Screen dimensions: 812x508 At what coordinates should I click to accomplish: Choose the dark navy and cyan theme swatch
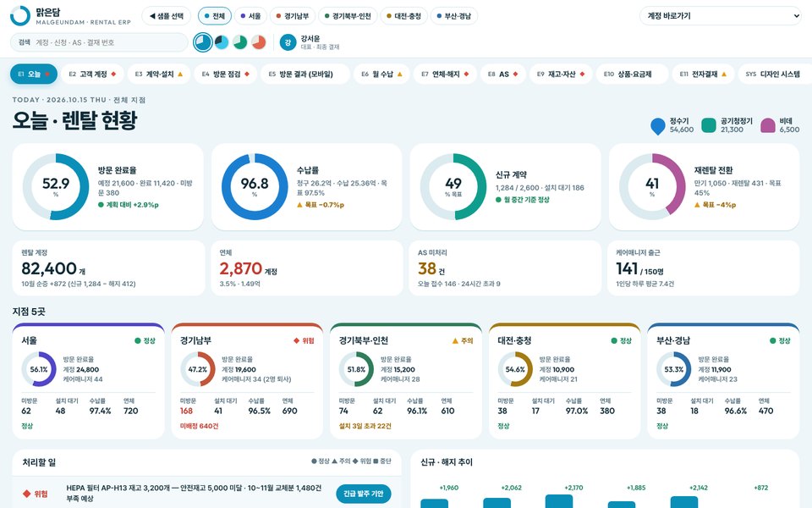pos(222,42)
